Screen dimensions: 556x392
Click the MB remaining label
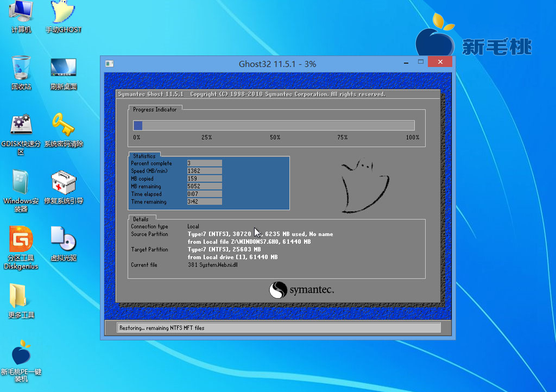click(146, 187)
